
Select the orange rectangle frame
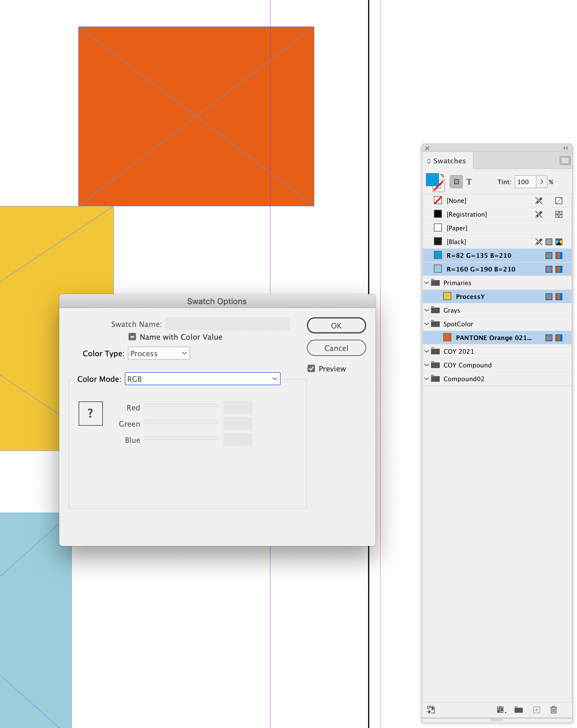(196, 116)
